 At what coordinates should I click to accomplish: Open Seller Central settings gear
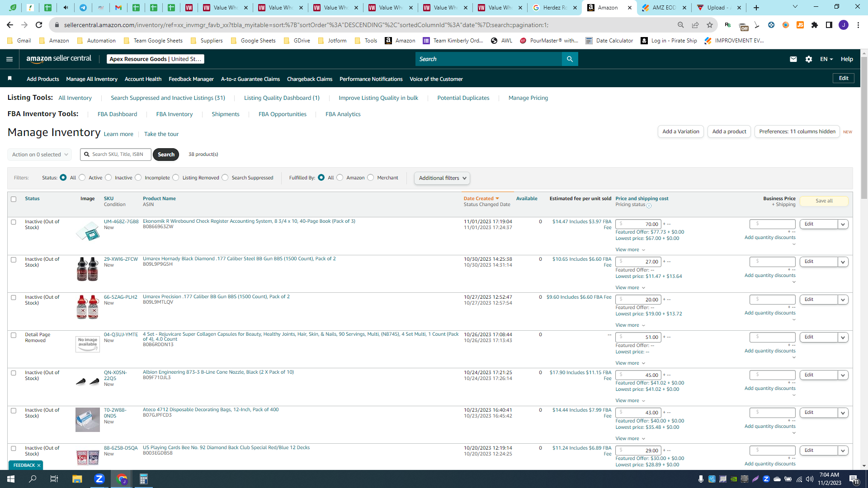pyautogui.click(x=809, y=59)
